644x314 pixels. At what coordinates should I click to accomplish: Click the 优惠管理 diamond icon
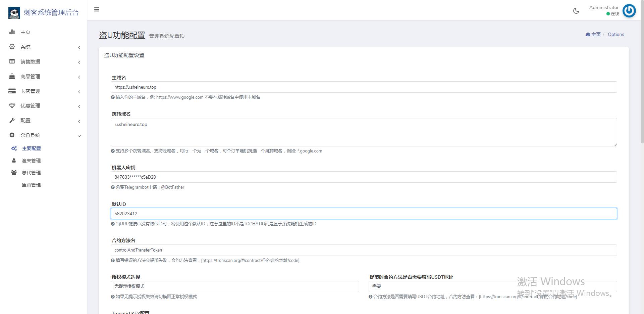pos(12,105)
